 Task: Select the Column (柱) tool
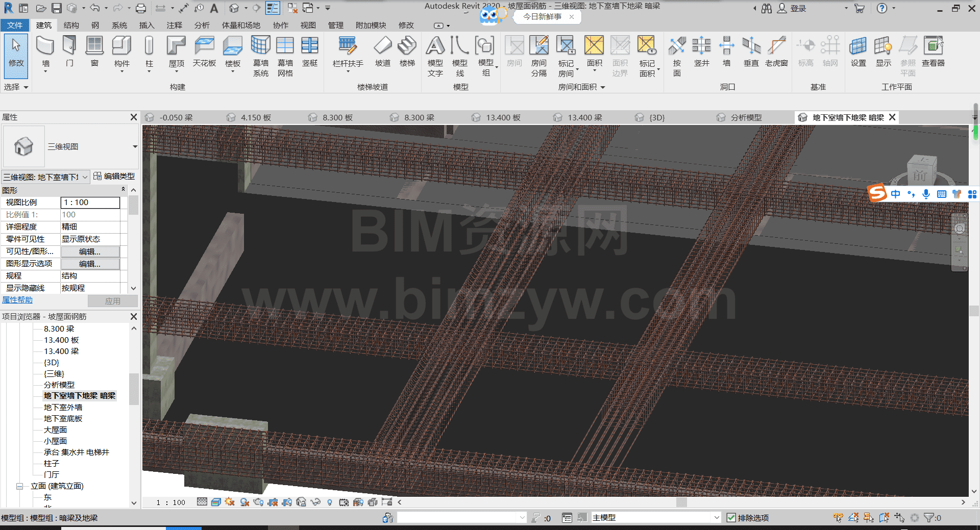(149, 53)
